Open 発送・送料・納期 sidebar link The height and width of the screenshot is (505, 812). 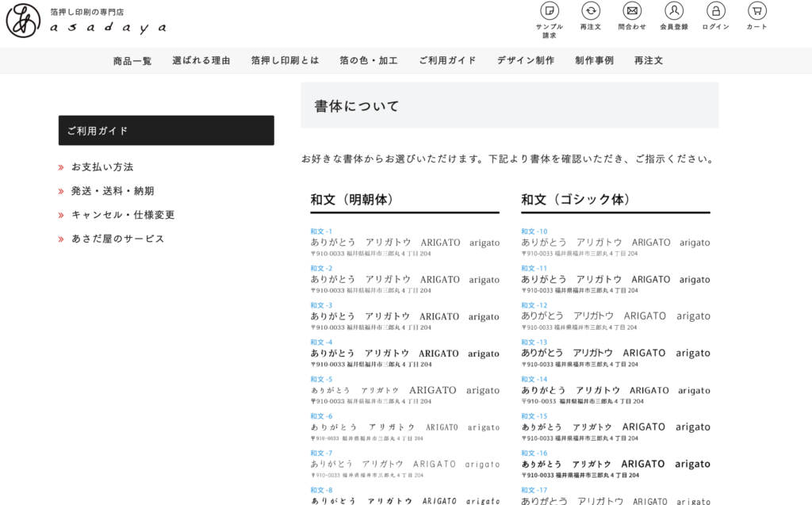(113, 191)
